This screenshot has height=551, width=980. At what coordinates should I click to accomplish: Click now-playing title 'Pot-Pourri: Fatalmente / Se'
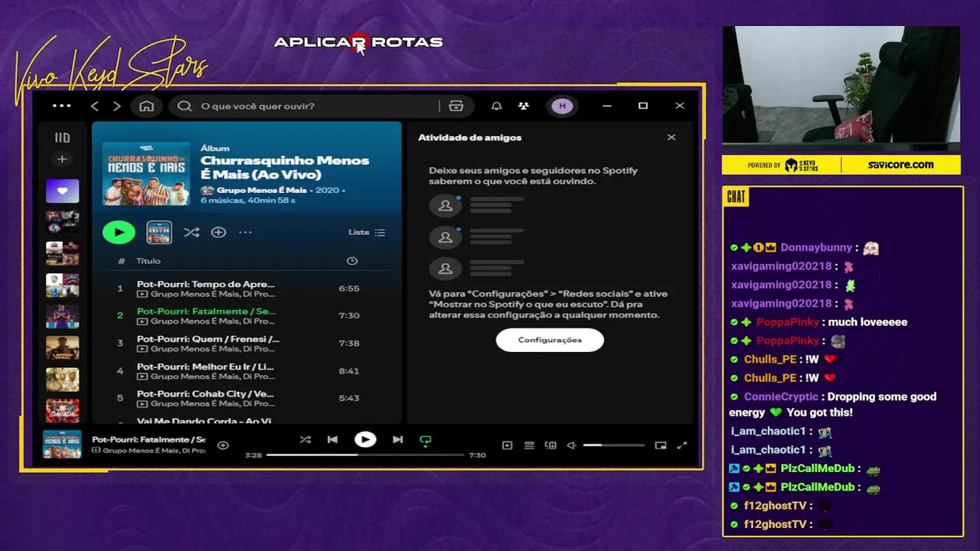coord(149,439)
